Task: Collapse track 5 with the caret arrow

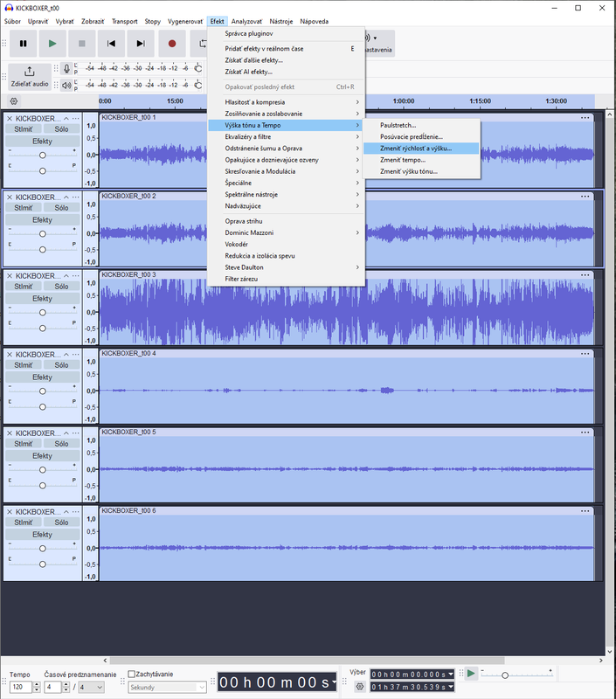Action: click(66, 433)
